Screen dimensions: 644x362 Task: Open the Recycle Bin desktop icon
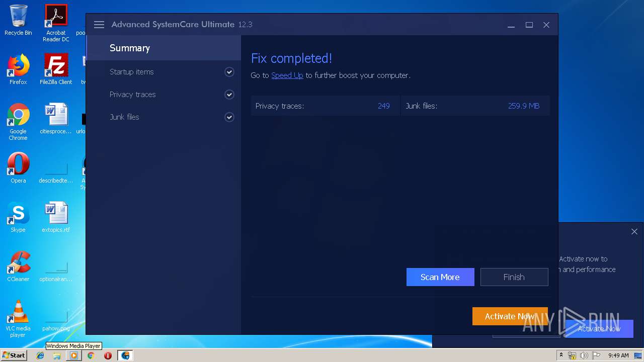coord(18,20)
